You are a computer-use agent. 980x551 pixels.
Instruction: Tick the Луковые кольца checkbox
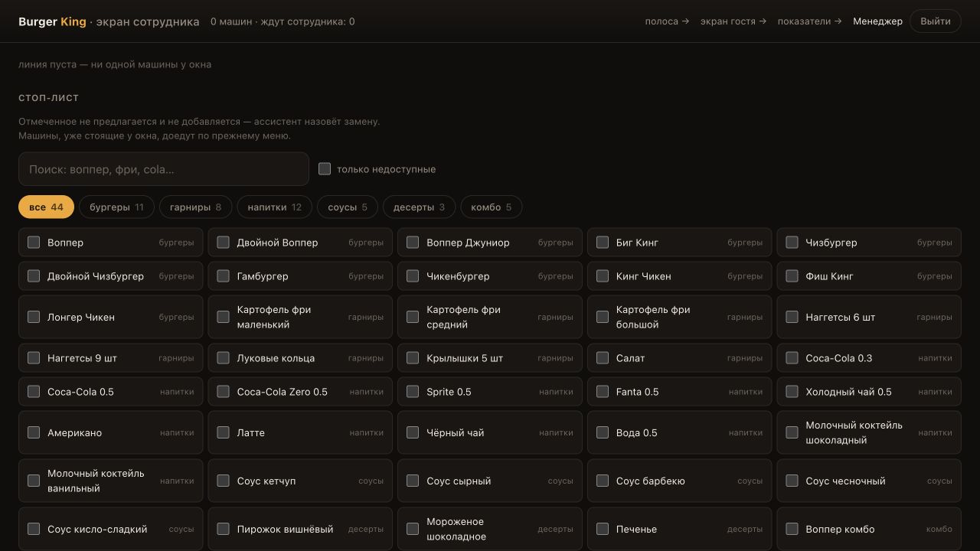pyautogui.click(x=223, y=358)
